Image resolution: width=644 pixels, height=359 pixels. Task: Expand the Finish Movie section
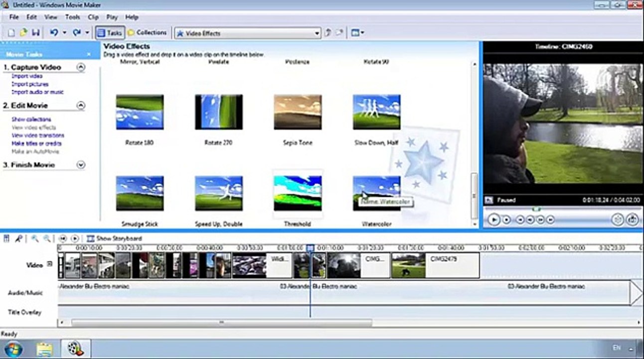pos(81,165)
